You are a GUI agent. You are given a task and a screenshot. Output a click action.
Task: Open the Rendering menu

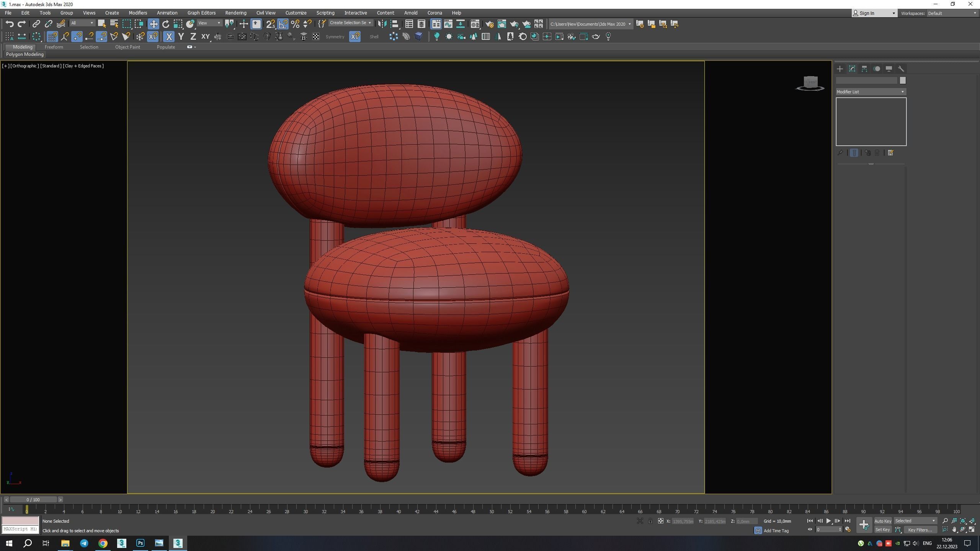pyautogui.click(x=236, y=13)
